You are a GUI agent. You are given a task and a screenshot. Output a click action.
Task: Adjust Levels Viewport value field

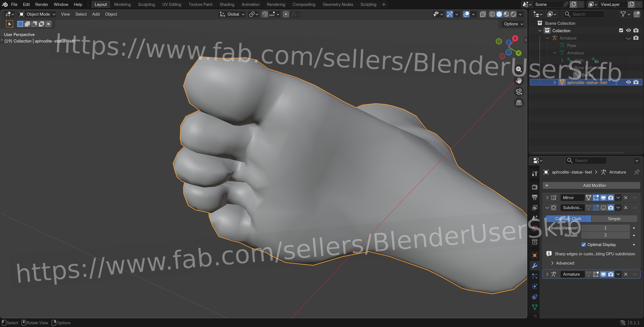605,228
